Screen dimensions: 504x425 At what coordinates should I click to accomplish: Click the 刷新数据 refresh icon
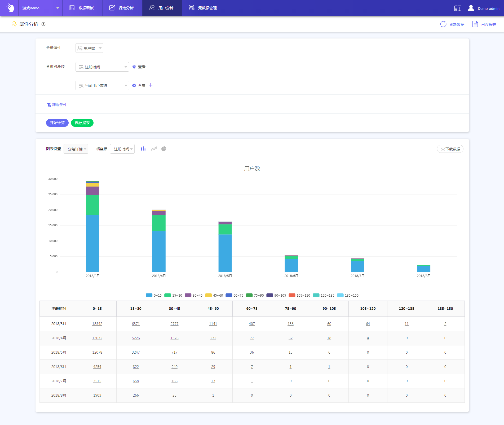[x=443, y=24]
